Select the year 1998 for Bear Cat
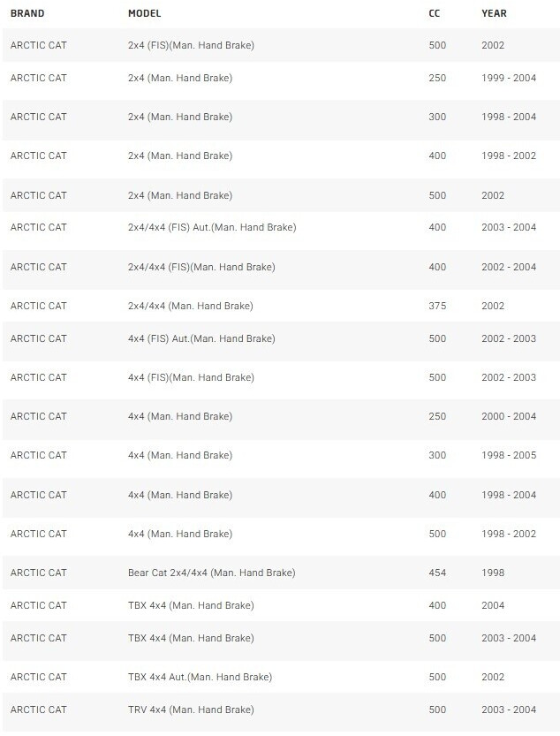The width and height of the screenshot is (560, 736). click(x=493, y=573)
